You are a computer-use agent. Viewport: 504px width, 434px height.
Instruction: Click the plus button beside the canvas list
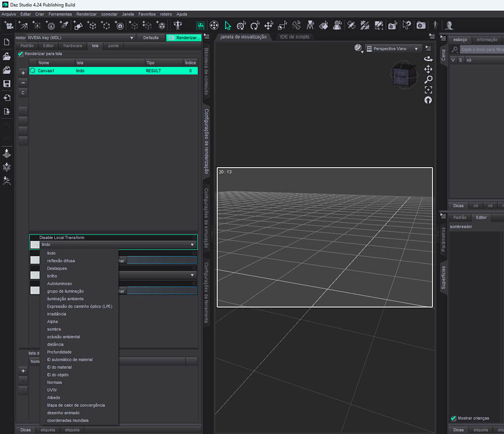23,73
